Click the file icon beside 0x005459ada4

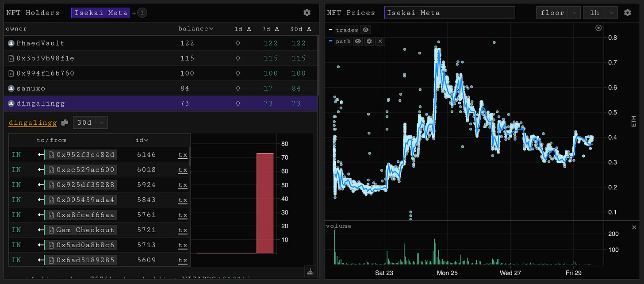51,200
